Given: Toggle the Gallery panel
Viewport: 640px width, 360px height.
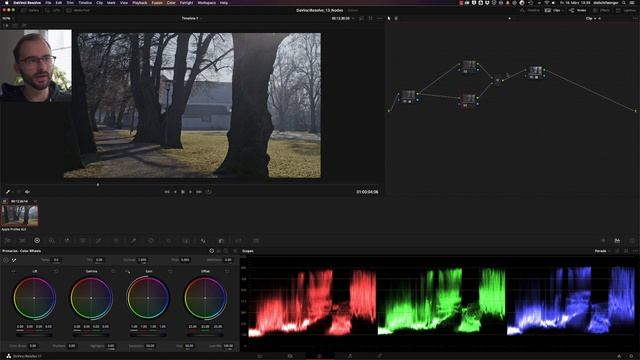Looking at the screenshot, I should coord(30,10).
